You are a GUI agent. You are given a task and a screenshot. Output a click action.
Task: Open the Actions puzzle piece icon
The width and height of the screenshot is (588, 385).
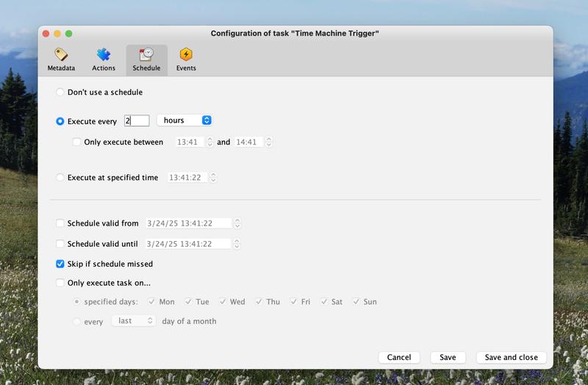[x=103, y=55]
